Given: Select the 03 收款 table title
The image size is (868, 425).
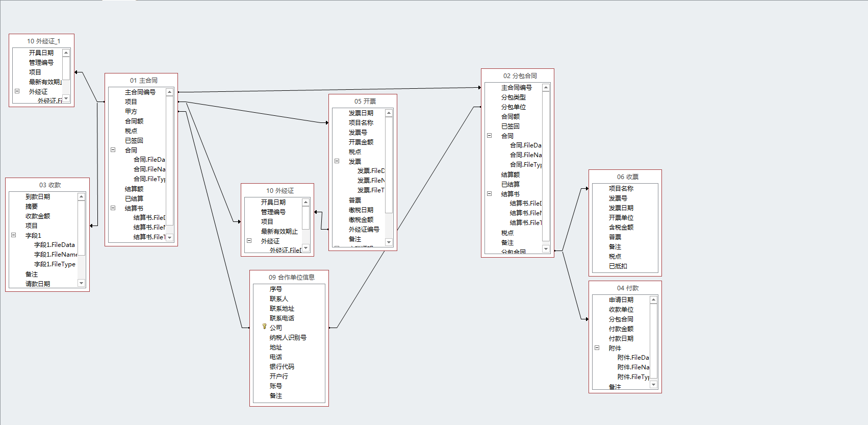Looking at the screenshot, I should tap(50, 185).
